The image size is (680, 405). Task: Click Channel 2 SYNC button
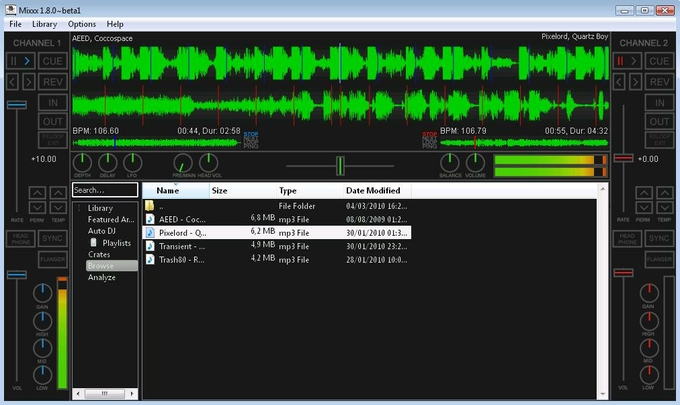tap(659, 238)
